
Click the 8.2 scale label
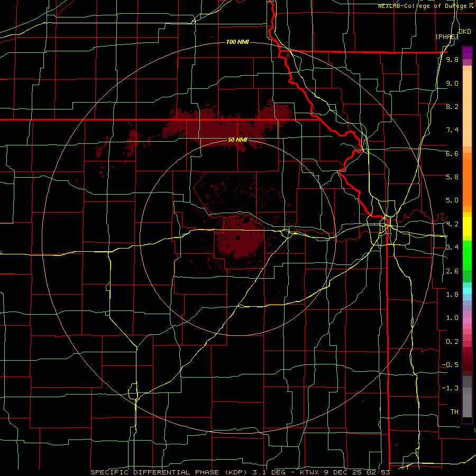pyautogui.click(x=452, y=106)
